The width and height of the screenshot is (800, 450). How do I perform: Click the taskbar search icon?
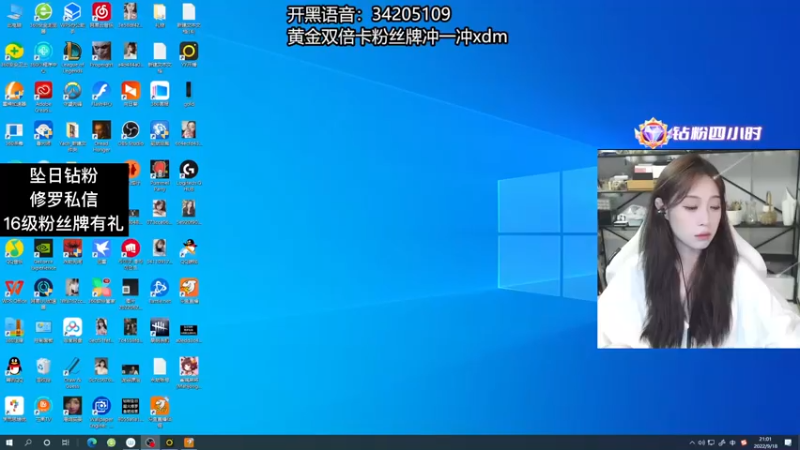[28, 442]
